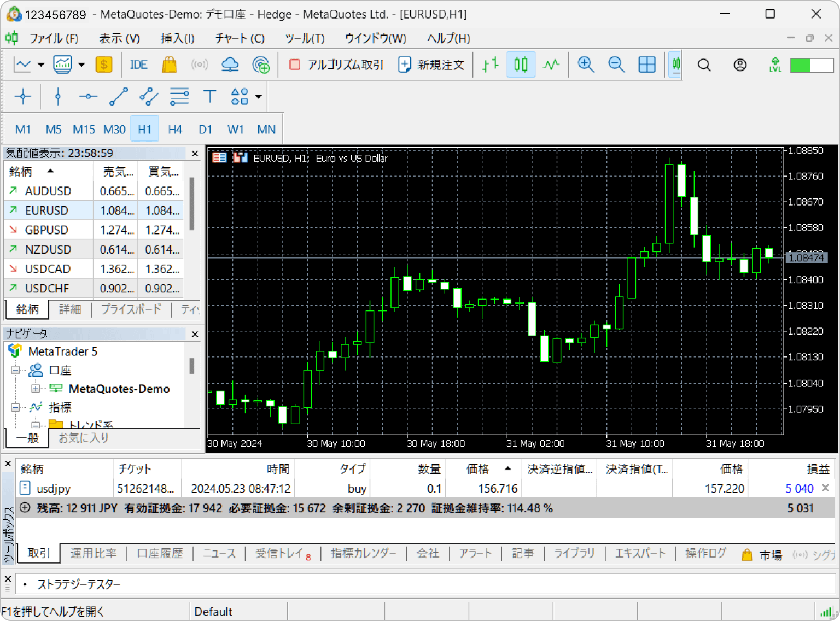Screen dimensions: 840x621
Task: Open the チャート (C) menu
Action: 240,38
